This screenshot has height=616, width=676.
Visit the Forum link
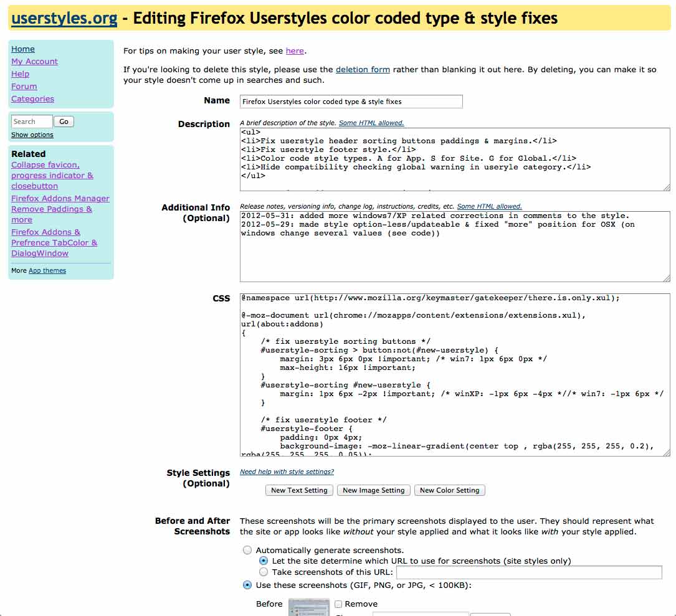coord(24,87)
